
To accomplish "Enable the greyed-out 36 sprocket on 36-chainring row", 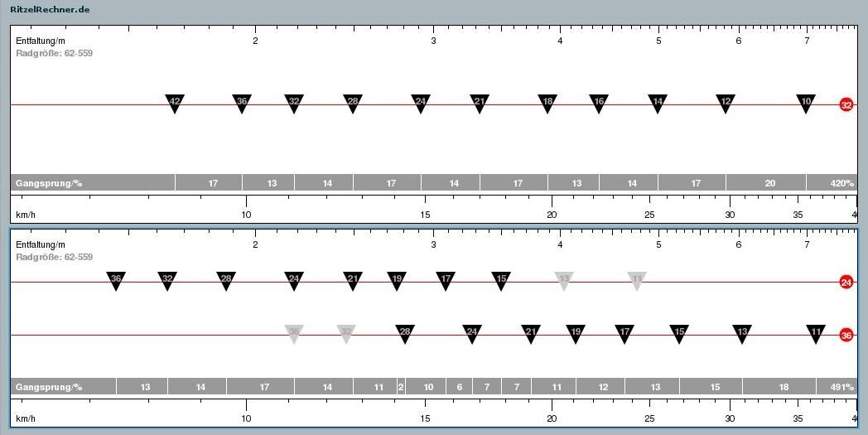I will 293,332.
